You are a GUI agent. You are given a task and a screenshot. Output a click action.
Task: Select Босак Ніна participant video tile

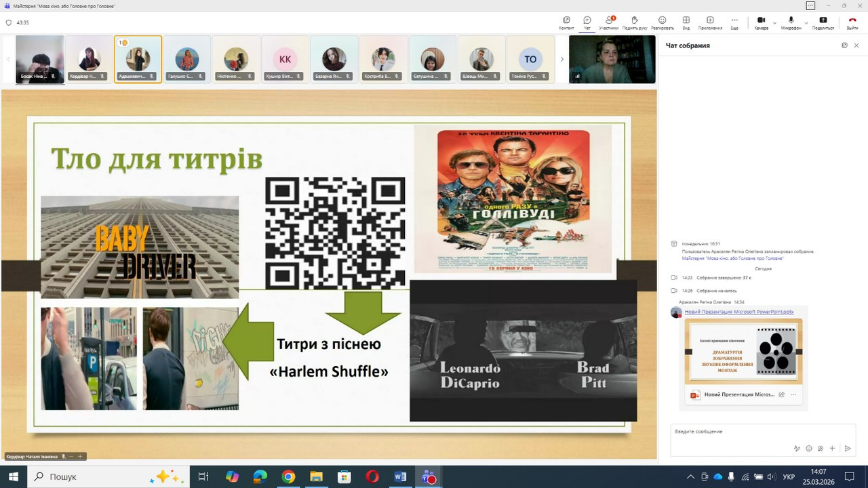(40, 59)
